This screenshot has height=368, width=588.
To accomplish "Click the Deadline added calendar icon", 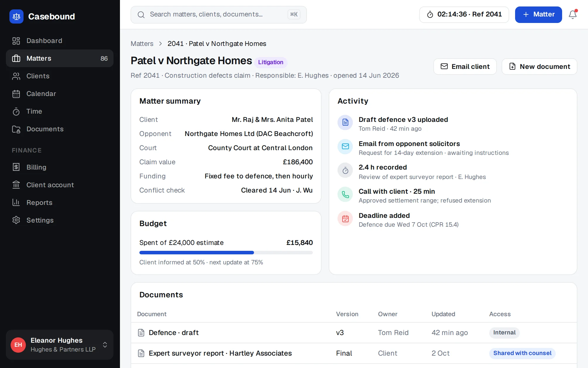I will [x=345, y=218].
